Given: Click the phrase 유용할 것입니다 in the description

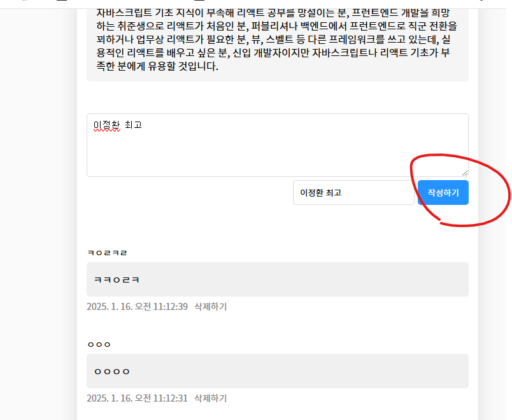Looking at the screenshot, I should tap(183, 66).
